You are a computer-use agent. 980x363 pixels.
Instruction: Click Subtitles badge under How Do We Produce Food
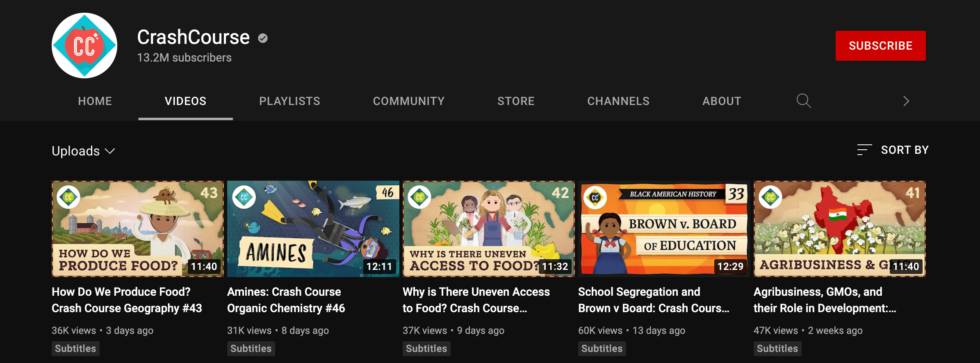click(x=75, y=349)
